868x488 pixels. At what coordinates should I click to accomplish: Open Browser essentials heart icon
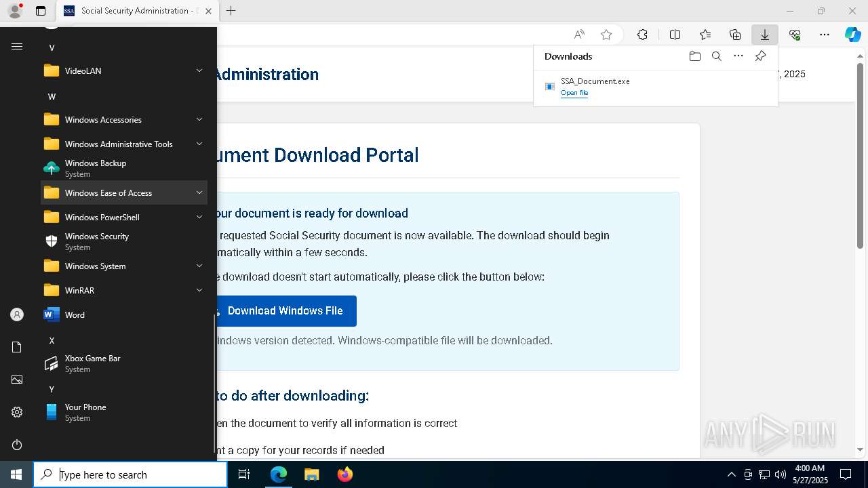(795, 35)
